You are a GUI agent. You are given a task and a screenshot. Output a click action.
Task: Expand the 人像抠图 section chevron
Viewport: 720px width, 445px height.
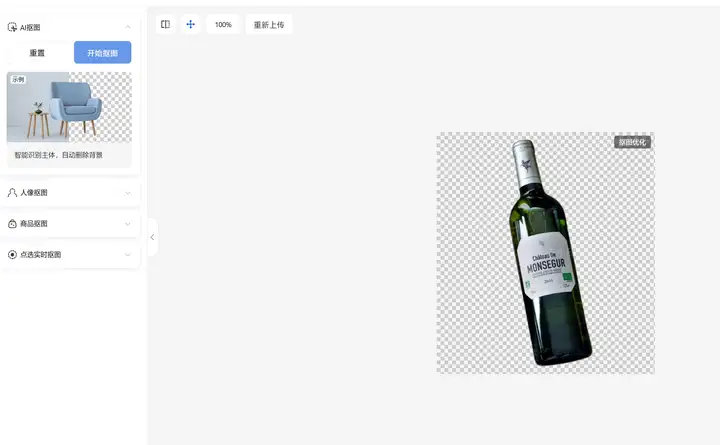coord(128,193)
